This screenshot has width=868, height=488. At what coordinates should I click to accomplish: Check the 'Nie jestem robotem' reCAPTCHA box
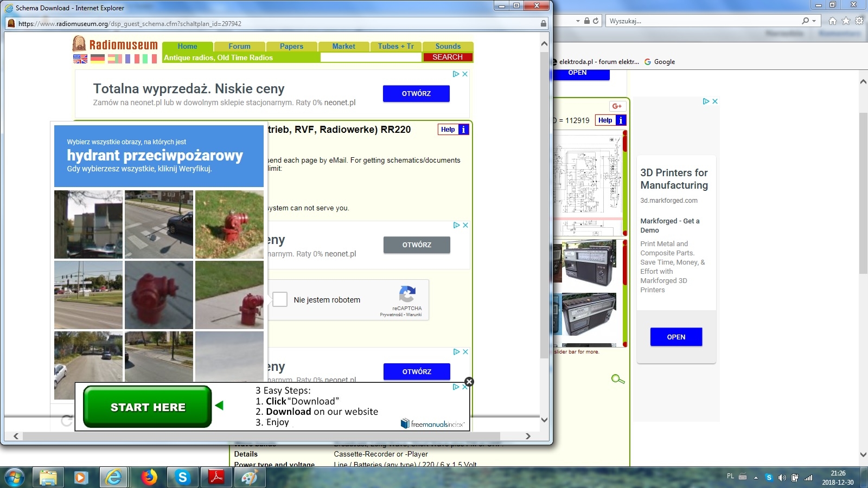click(280, 299)
